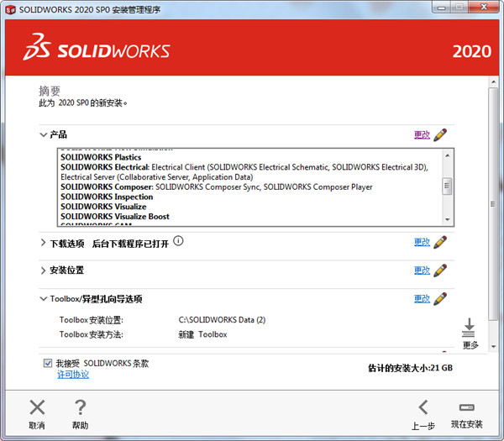
Task: Click the pencil icon beside 下载选项 section
Action: click(x=440, y=243)
